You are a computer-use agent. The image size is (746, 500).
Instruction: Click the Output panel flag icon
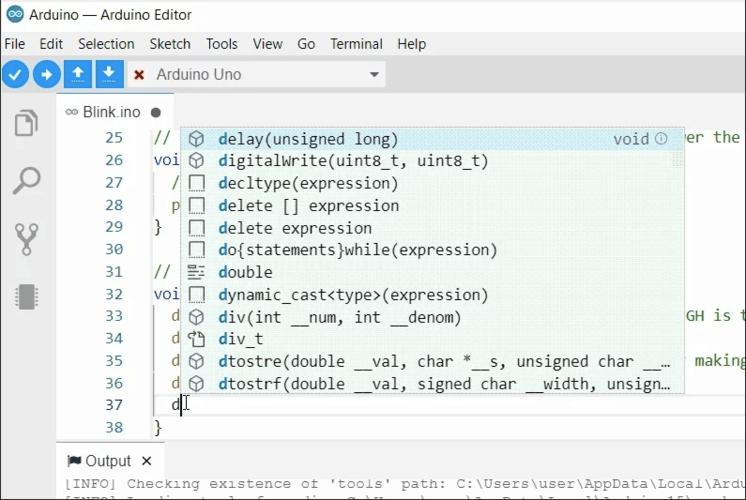(74, 461)
